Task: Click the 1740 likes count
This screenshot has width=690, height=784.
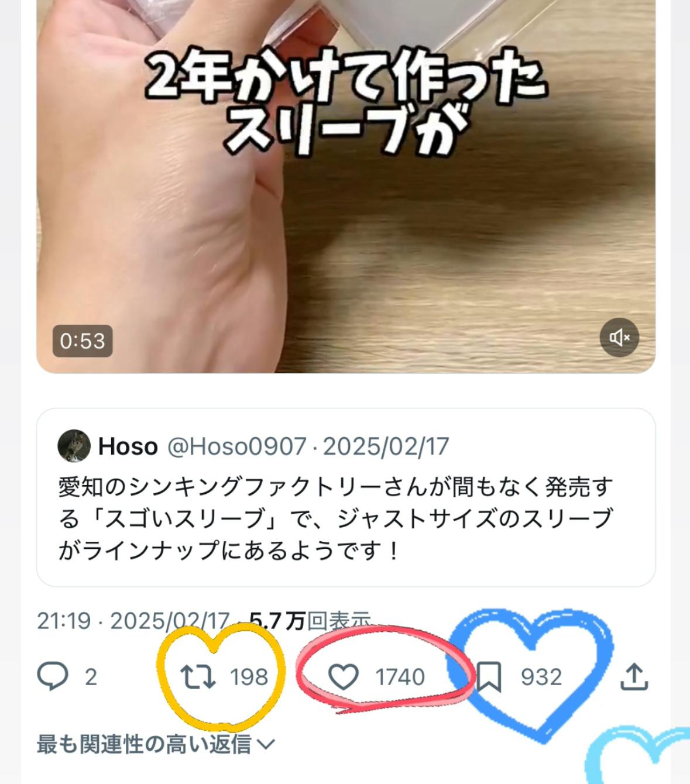Action: [400, 677]
